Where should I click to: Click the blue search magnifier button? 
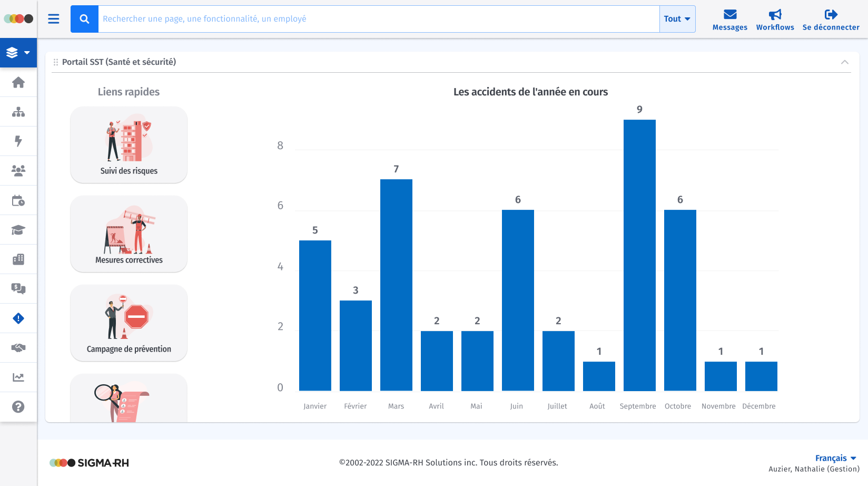(84, 19)
